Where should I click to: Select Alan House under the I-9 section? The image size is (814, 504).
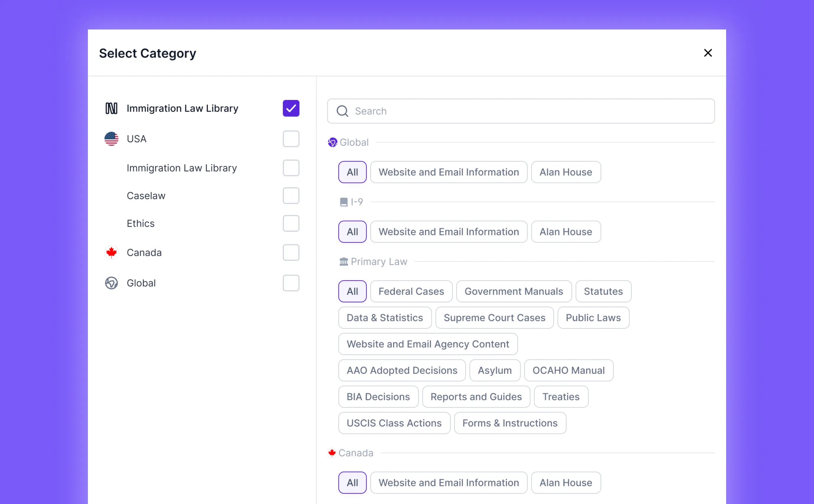[566, 232]
